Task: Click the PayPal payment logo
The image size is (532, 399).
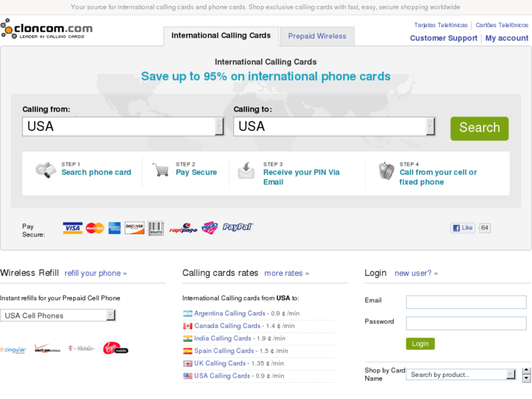Action: 238,228
